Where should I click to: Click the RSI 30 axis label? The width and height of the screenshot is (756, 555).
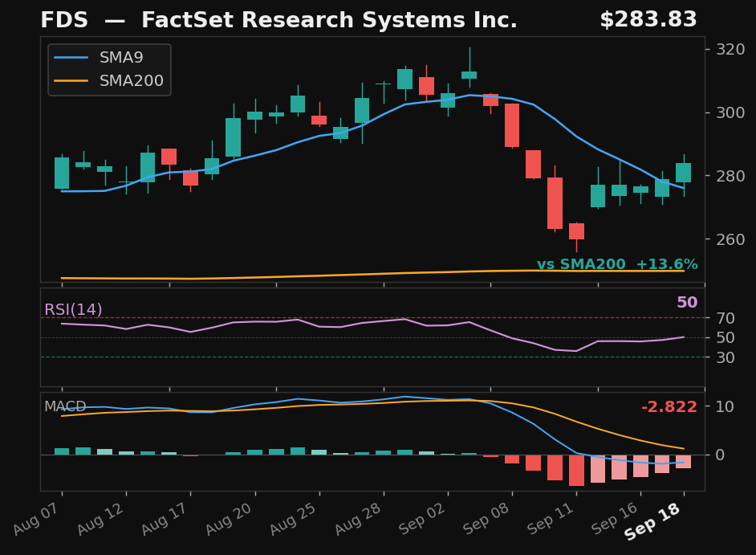[x=726, y=357]
